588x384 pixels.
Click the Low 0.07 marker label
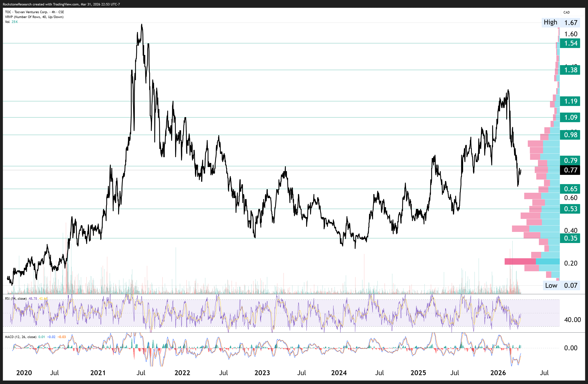[x=561, y=285]
